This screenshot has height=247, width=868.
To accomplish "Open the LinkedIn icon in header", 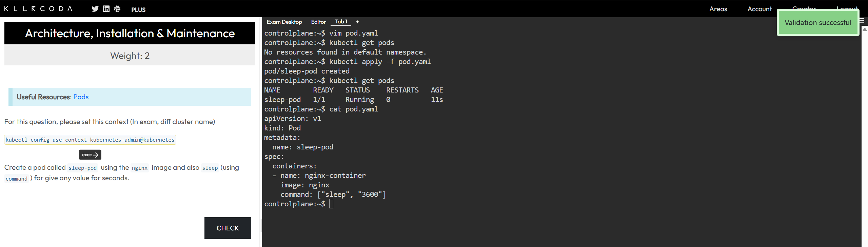I will click(x=106, y=9).
